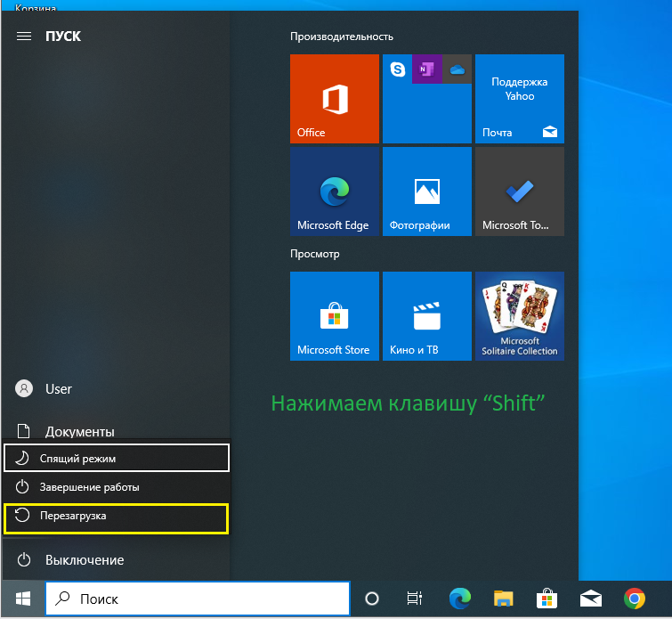Click the restart arrow icon beside Перезагрузка
Viewport: 672px width, 619px height.
click(22, 515)
